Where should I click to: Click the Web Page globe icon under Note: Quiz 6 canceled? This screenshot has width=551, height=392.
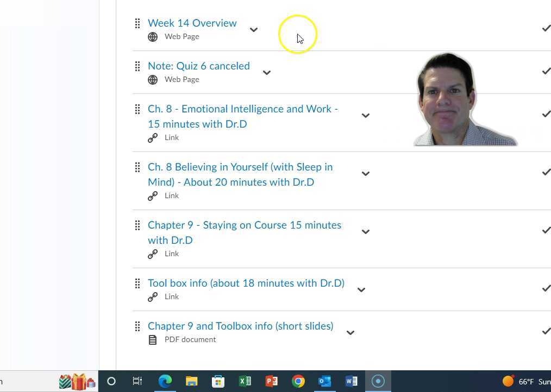pyautogui.click(x=153, y=79)
